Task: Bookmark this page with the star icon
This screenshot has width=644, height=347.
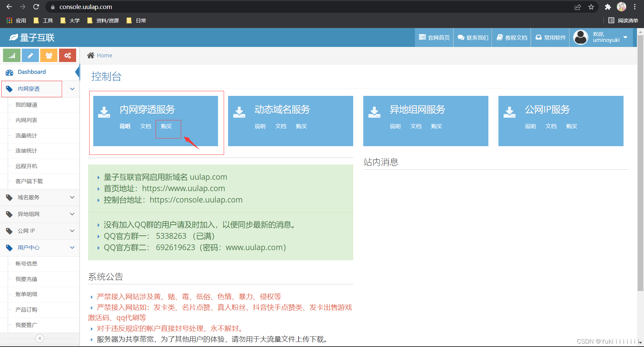Action: [591, 7]
